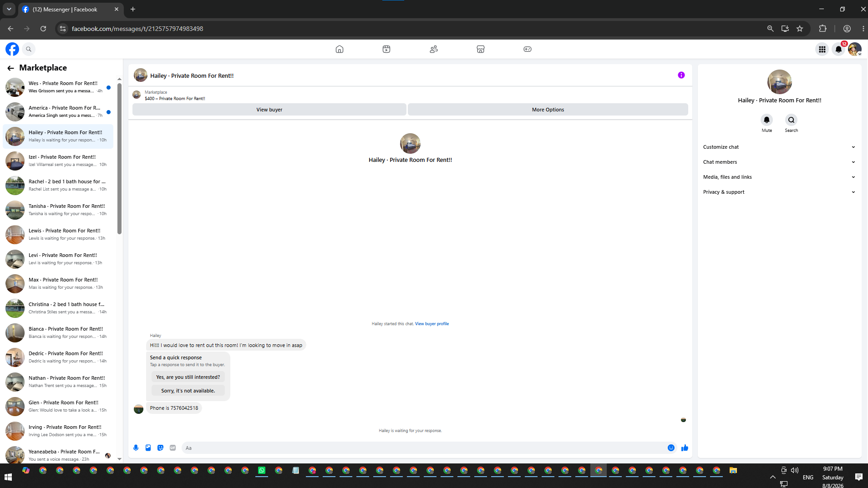Open the Wes Private Room conversation
The image size is (868, 488).
pos(58,87)
